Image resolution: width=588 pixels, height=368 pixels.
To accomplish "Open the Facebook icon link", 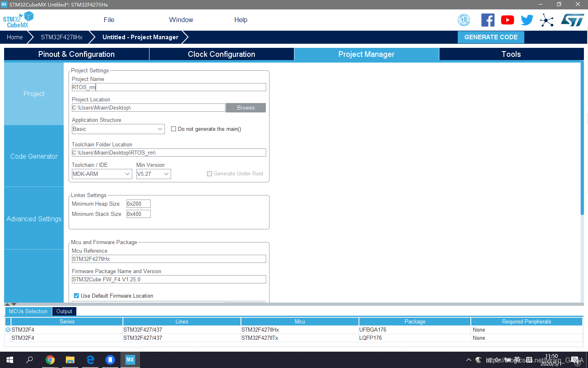I will pos(488,20).
